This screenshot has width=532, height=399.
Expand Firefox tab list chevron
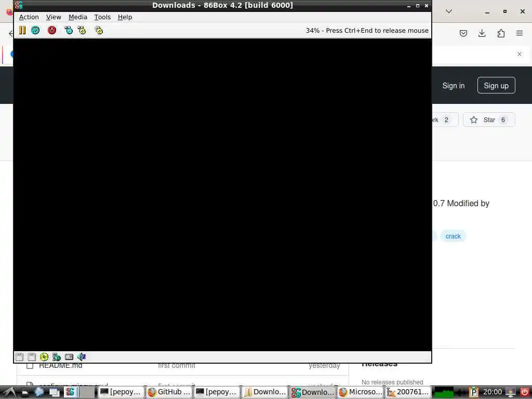click(x=448, y=11)
